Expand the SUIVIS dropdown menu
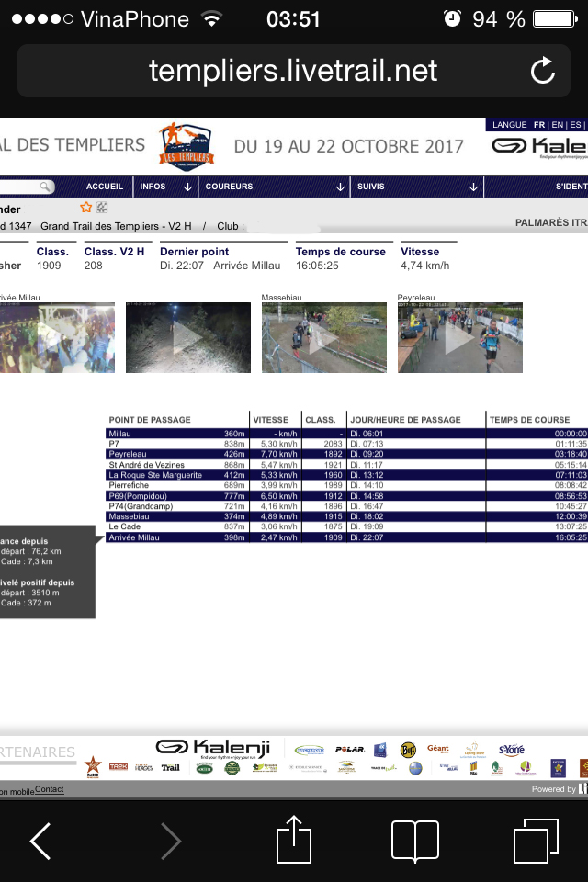 [x=418, y=187]
